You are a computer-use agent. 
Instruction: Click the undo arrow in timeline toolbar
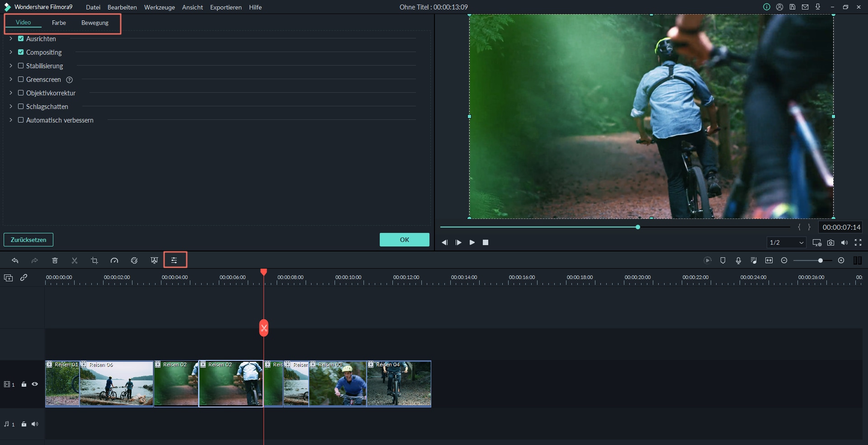coord(15,260)
